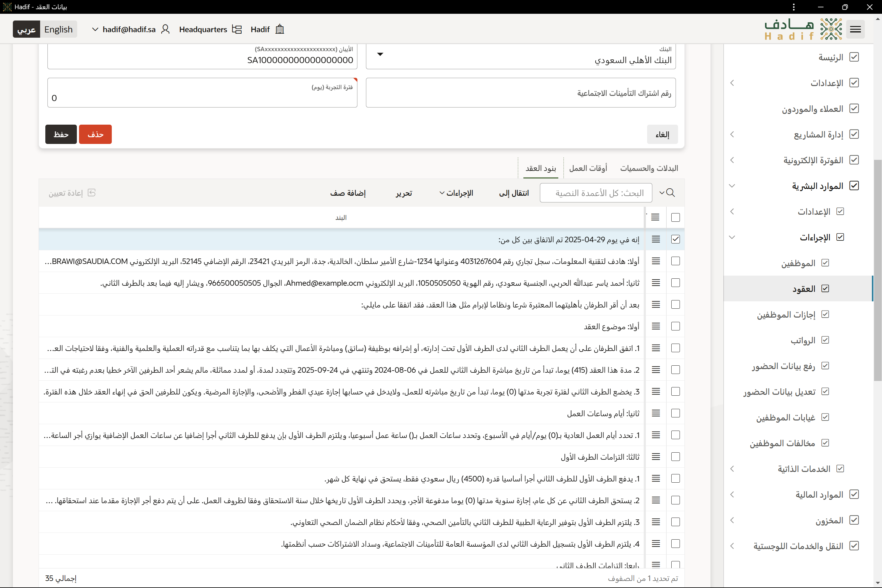Open row menu for 'إنه في يوم 2025-04-29'
Image resolution: width=882 pixels, height=588 pixels.
pos(656,239)
